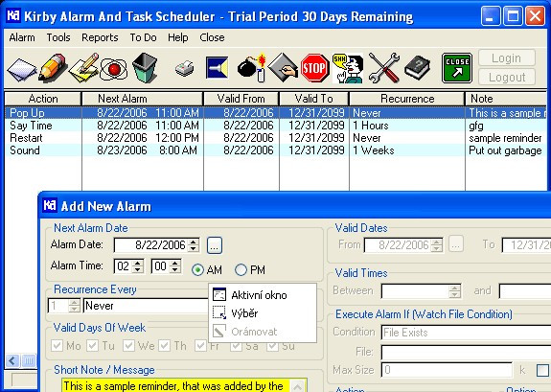Select the Restart alarm row
Viewport: 551px width, 392px height.
[276, 138]
